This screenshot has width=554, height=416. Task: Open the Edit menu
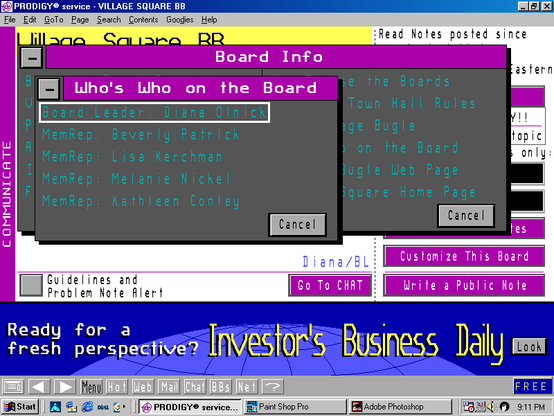[30, 20]
